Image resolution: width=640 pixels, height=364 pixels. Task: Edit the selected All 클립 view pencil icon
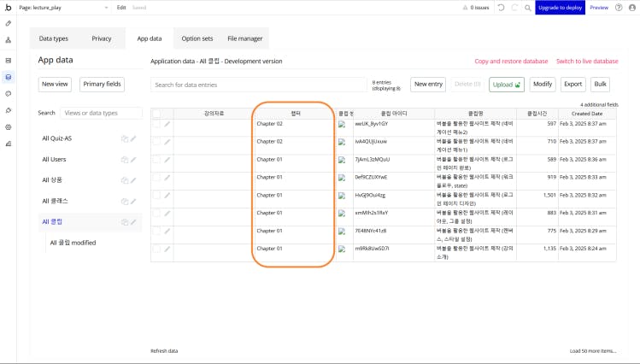[133, 222]
